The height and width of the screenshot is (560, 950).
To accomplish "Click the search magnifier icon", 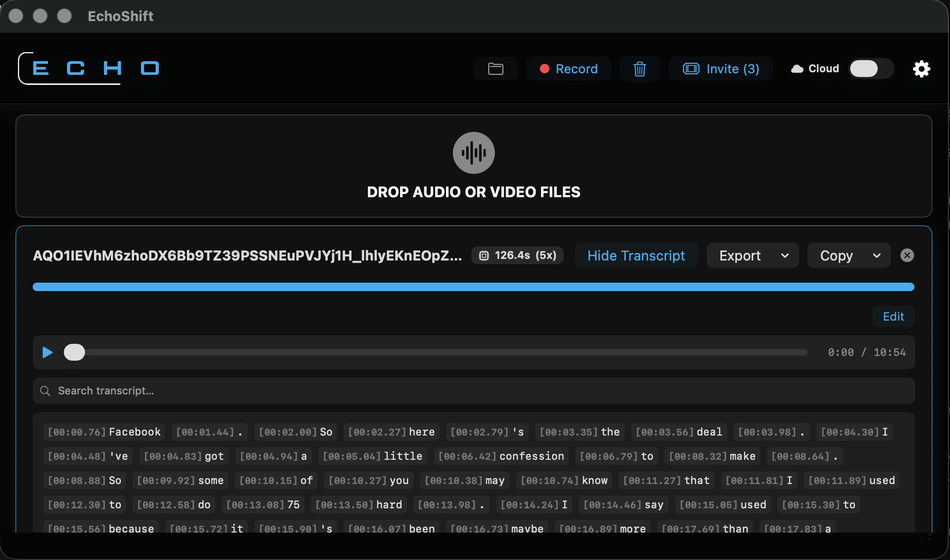I will (x=45, y=391).
